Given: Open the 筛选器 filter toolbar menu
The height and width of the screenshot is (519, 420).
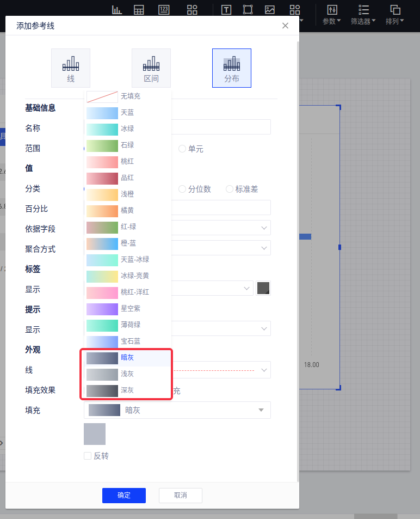Looking at the screenshot, I should coord(364,15).
